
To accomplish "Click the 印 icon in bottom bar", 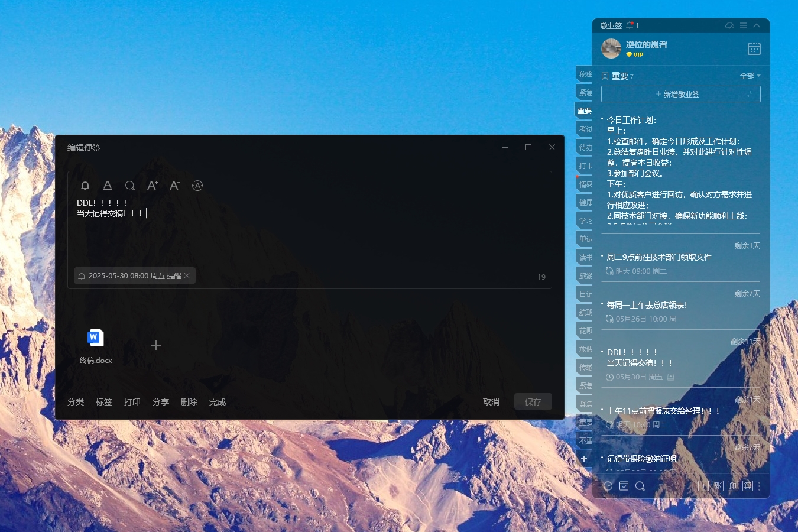I will click(x=733, y=486).
